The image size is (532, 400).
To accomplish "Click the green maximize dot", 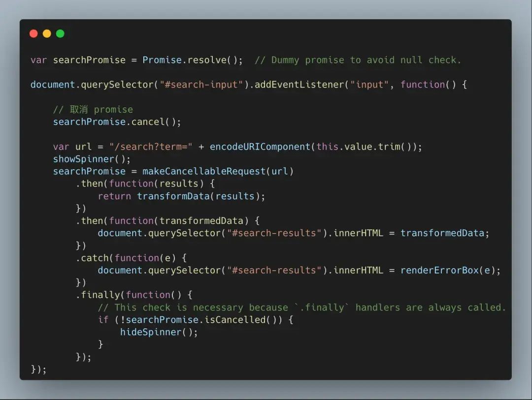I will pos(60,33).
